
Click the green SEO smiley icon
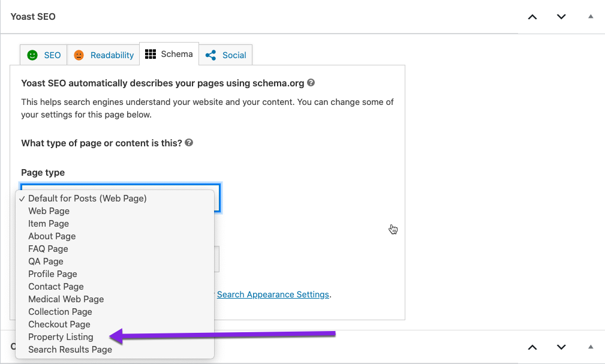click(32, 55)
